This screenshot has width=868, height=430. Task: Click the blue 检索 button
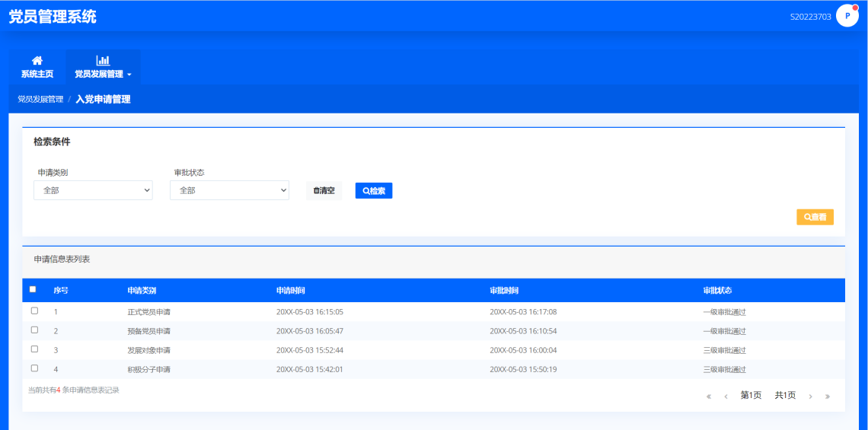pos(374,190)
